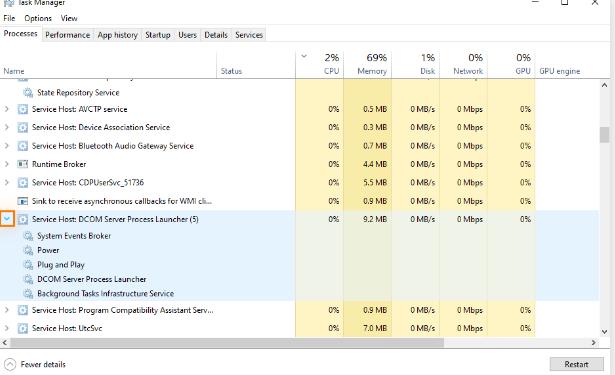
Task: Click the System Events Broker gear icon
Action: pos(28,236)
